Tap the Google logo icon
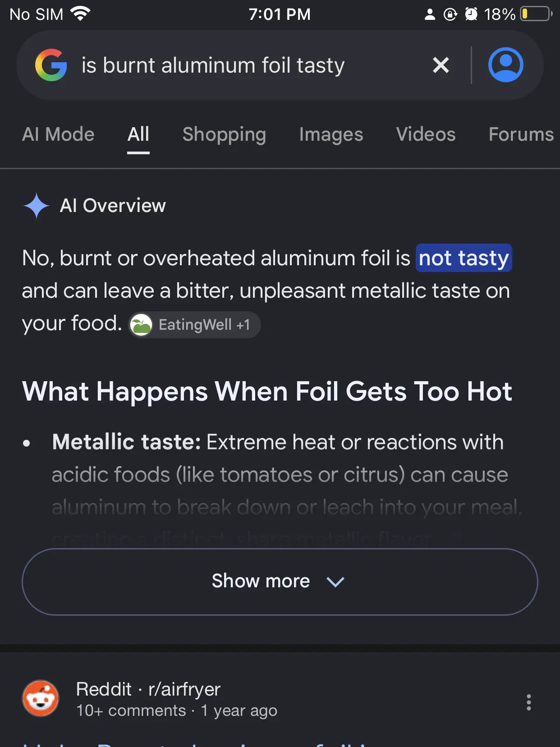The width and height of the screenshot is (560, 747). coord(51,65)
